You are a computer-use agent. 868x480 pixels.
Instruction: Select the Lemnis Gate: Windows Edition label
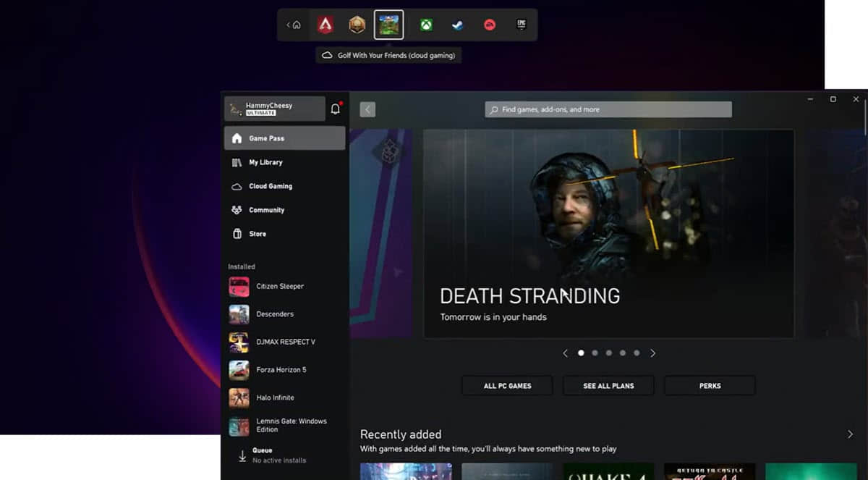(292, 426)
